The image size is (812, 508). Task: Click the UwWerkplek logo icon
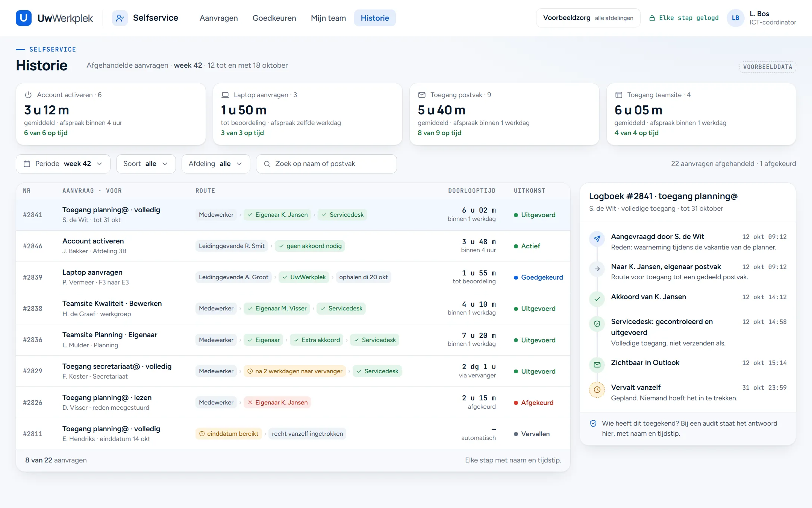pyautogui.click(x=23, y=18)
